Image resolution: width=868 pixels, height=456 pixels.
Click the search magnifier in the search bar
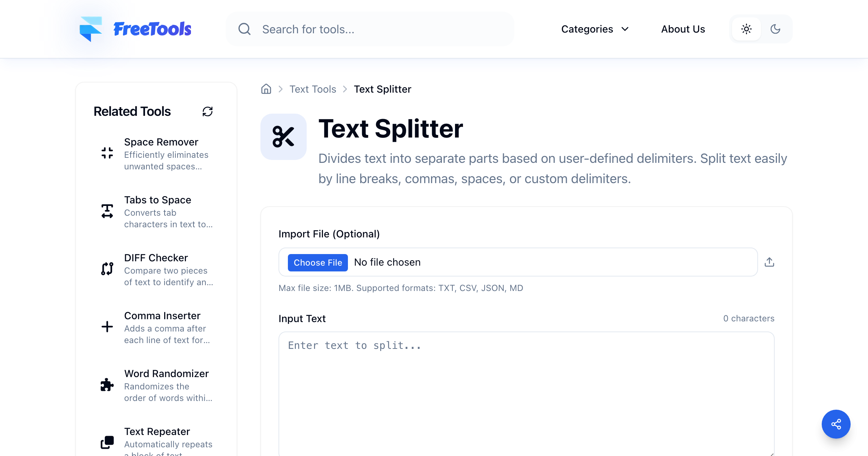click(x=244, y=29)
